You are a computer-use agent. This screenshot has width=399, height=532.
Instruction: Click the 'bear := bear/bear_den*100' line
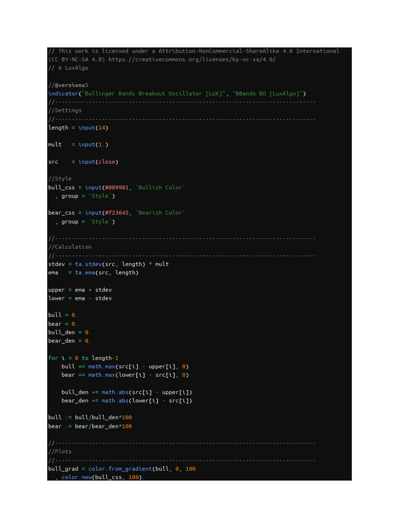tap(90, 427)
